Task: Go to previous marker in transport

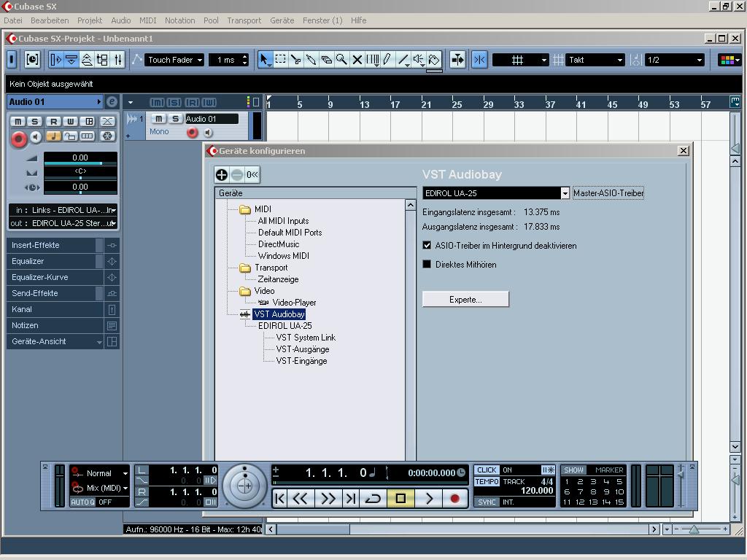Action: (280, 499)
